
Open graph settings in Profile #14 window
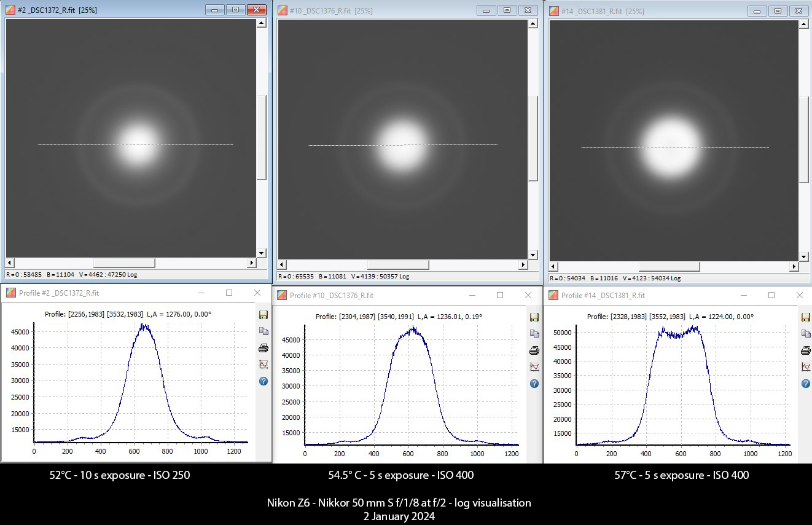(806, 367)
